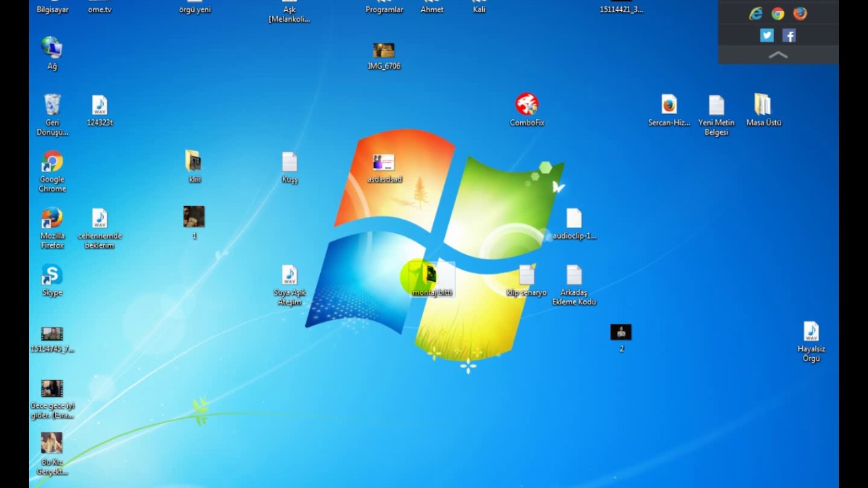Select the Arkadaş Ekleme Kodu document
868x488 pixels.
pos(574,275)
